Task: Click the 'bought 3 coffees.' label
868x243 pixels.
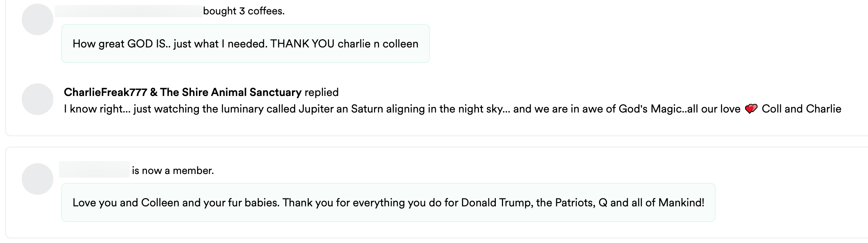Action: click(x=244, y=11)
